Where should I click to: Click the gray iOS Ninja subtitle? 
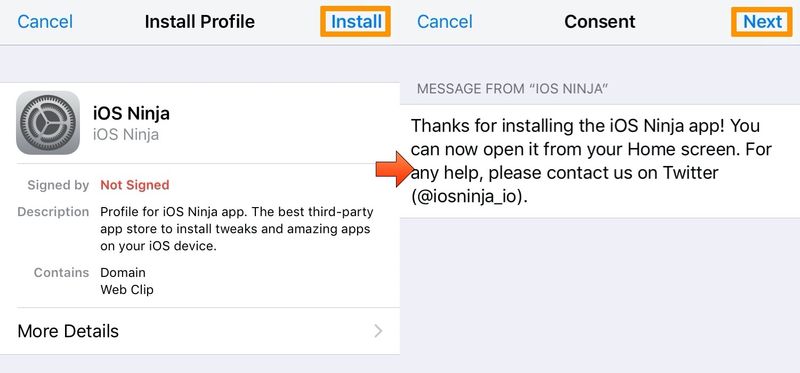(x=126, y=134)
